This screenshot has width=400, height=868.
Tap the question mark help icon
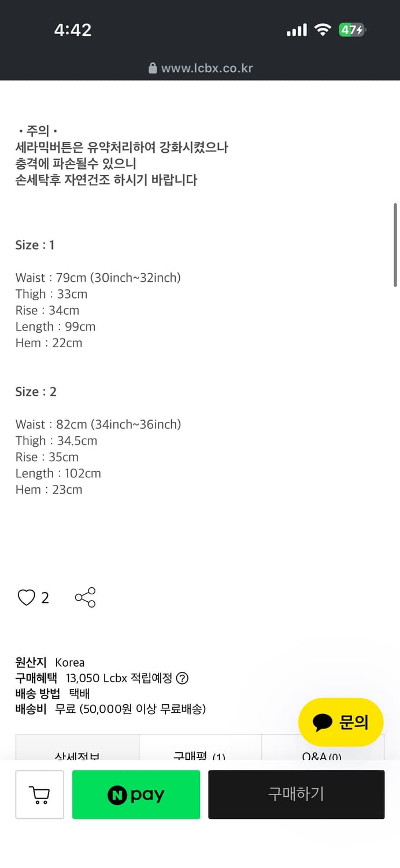pyautogui.click(x=182, y=678)
